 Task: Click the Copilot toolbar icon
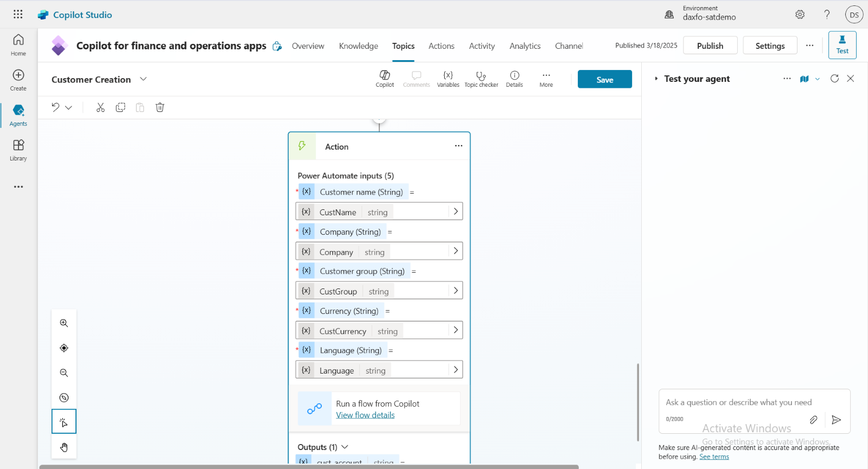(x=385, y=79)
